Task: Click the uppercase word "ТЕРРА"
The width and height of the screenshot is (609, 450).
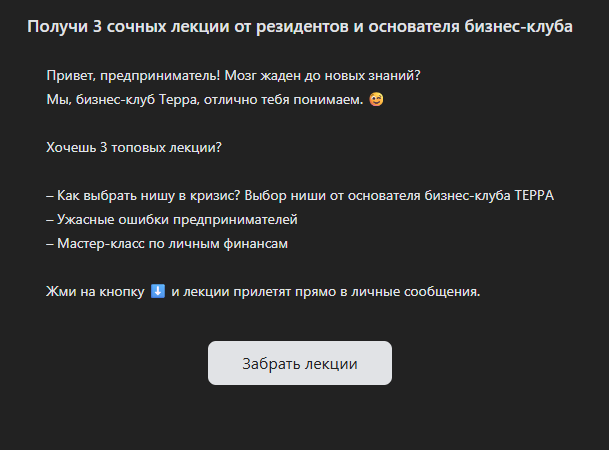Action: tap(533, 196)
